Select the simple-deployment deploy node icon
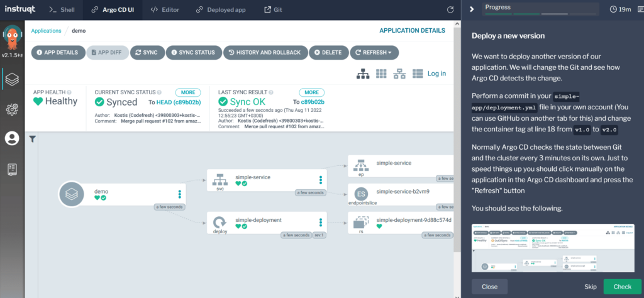 click(x=219, y=222)
